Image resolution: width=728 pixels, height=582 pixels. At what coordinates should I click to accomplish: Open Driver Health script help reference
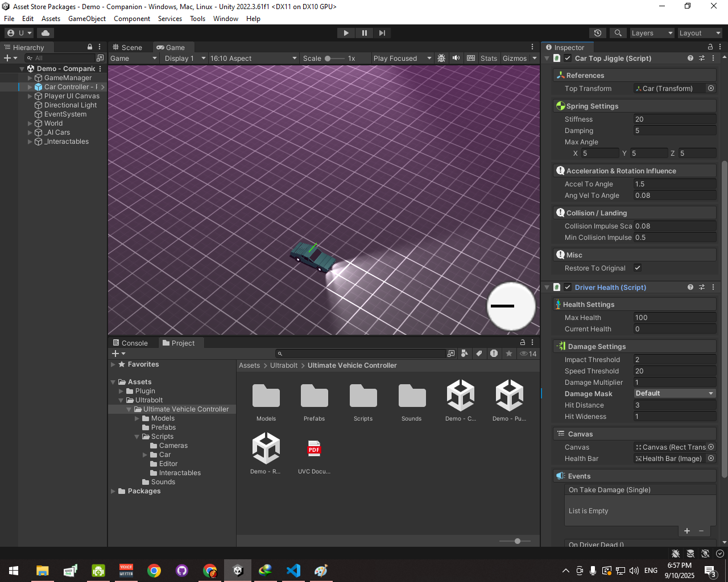point(690,287)
